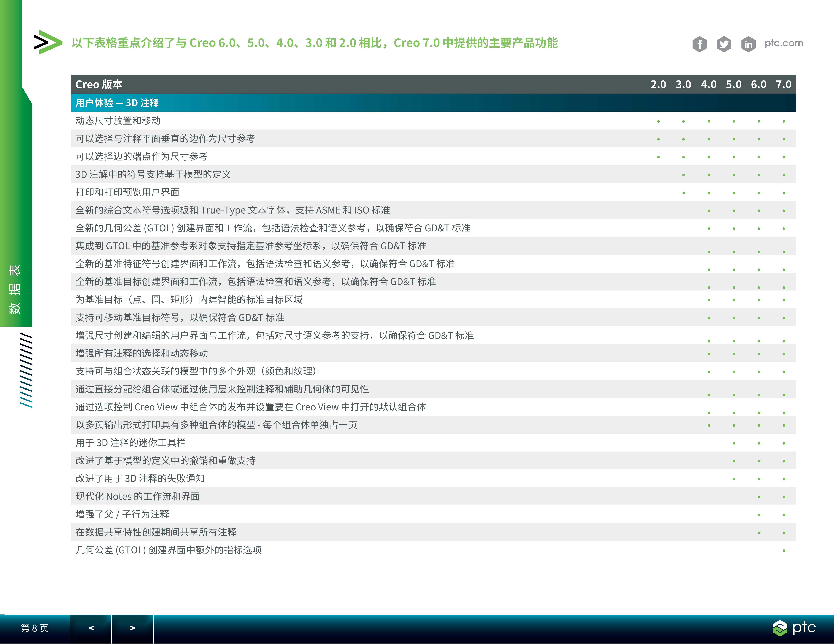Click the 6.0 column header

click(759, 84)
